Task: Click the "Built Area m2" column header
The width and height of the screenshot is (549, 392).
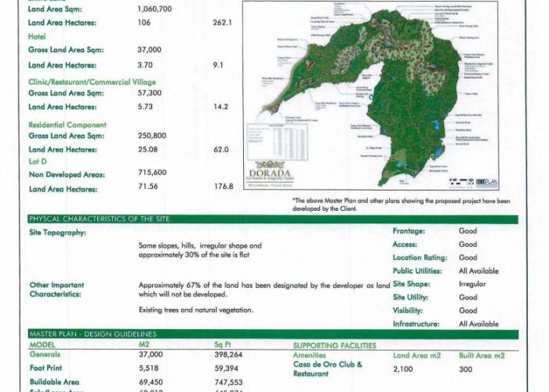Action: [482, 356]
